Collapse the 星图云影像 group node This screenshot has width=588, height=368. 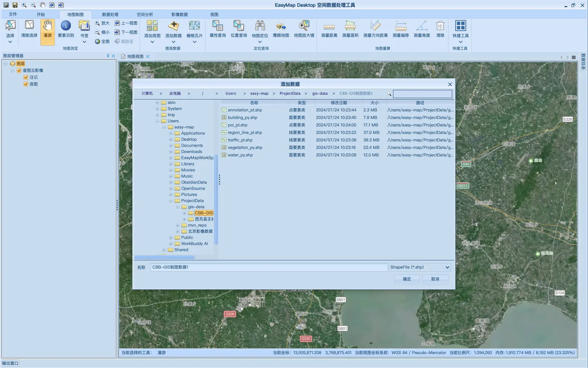pyautogui.click(x=12, y=70)
